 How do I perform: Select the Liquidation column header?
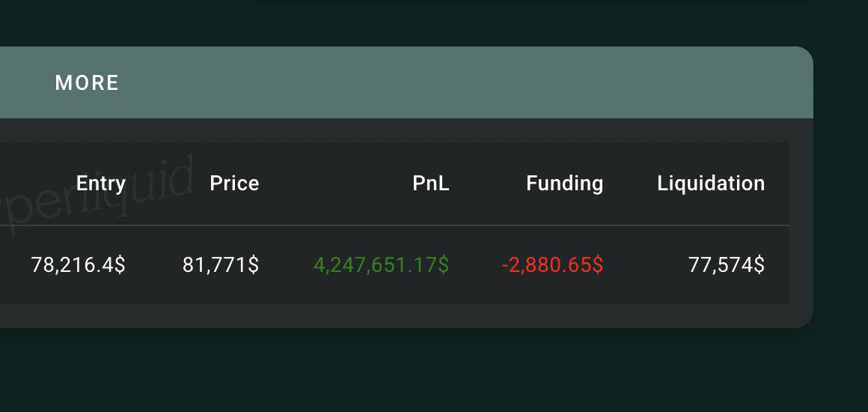711,184
